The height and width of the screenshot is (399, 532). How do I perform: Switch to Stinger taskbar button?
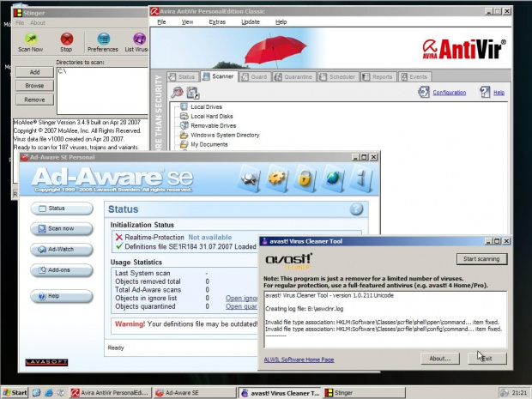365,393
